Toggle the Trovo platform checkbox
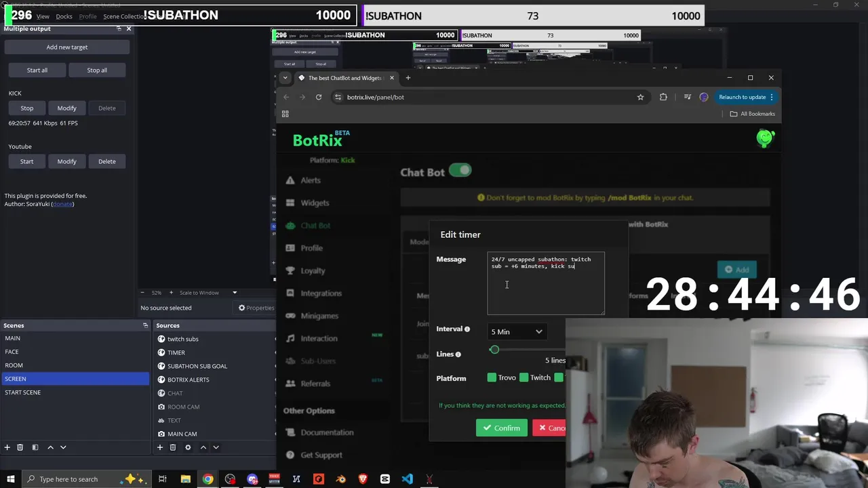 point(492,378)
